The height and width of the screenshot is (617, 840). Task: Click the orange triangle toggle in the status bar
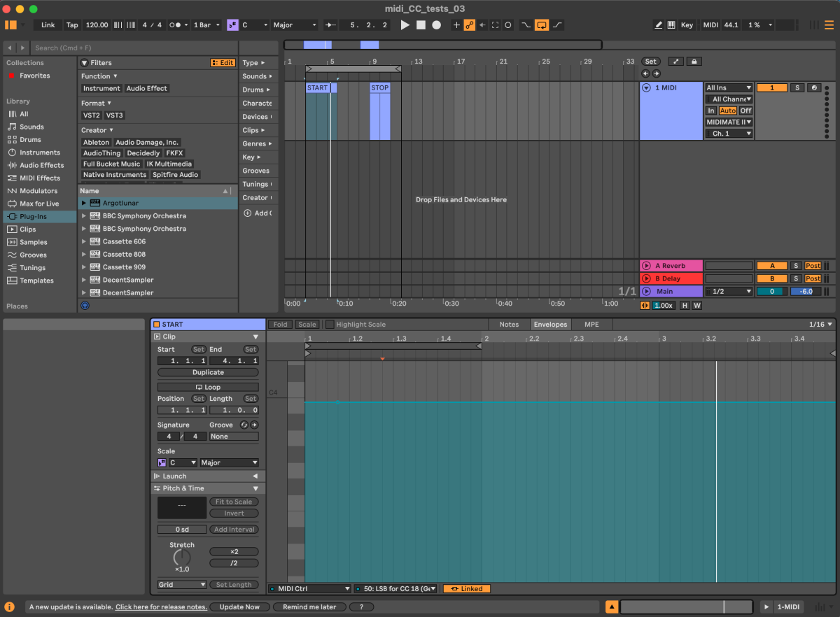(x=612, y=607)
